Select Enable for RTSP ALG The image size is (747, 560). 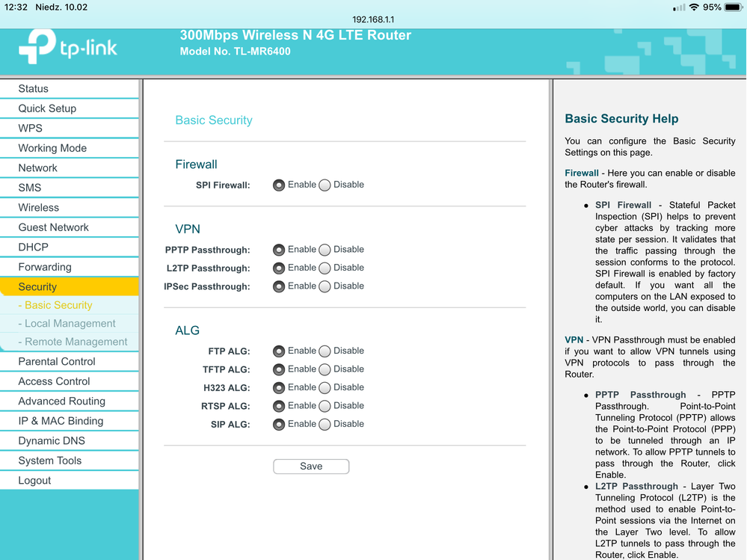click(279, 406)
